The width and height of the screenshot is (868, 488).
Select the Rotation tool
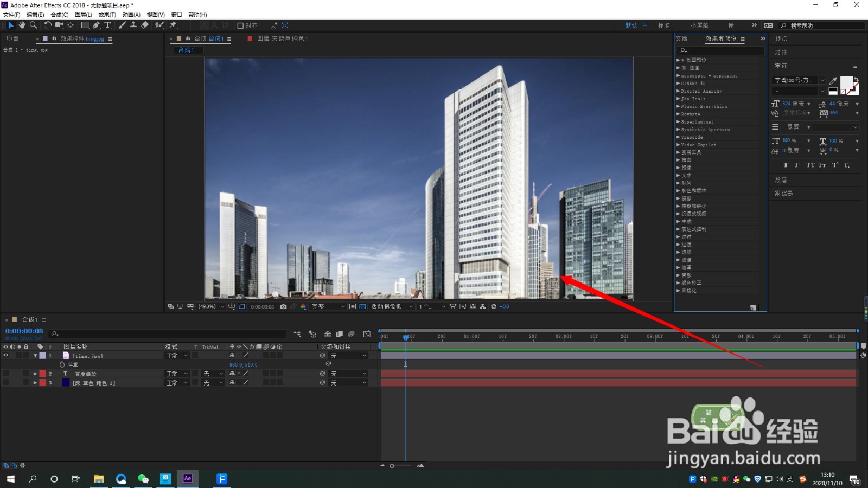[48, 25]
